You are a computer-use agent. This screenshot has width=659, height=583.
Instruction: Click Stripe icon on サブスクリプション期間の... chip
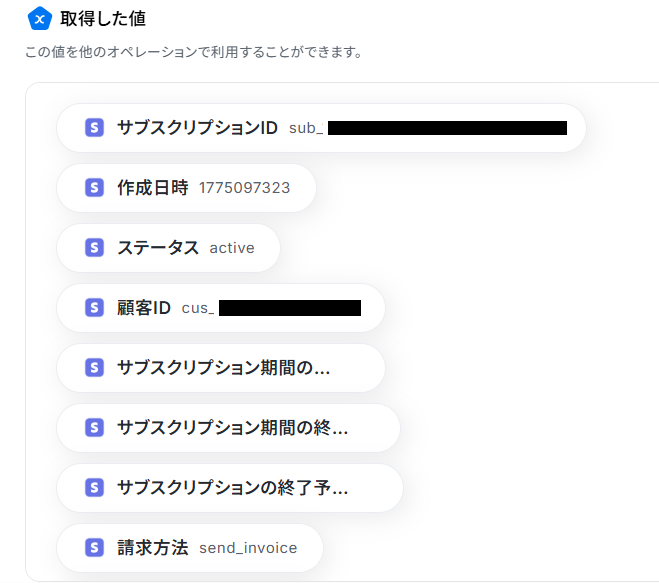[x=95, y=368]
